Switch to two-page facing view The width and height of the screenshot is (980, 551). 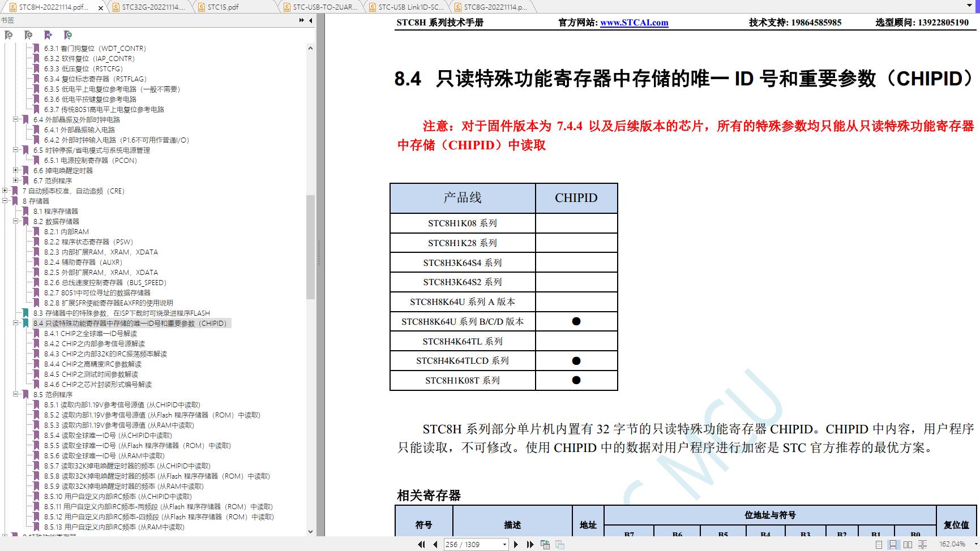[908, 544]
